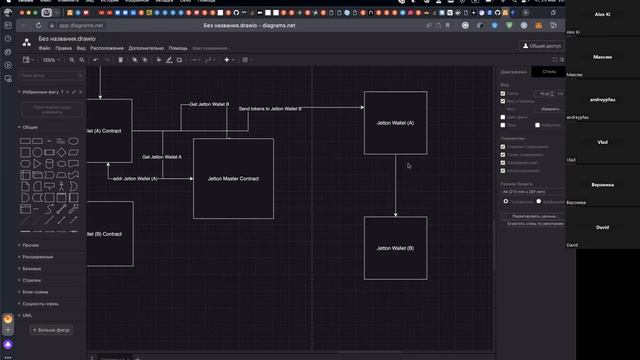Select the curved S-line shape
The height and width of the screenshot is (360, 640).
49,209
